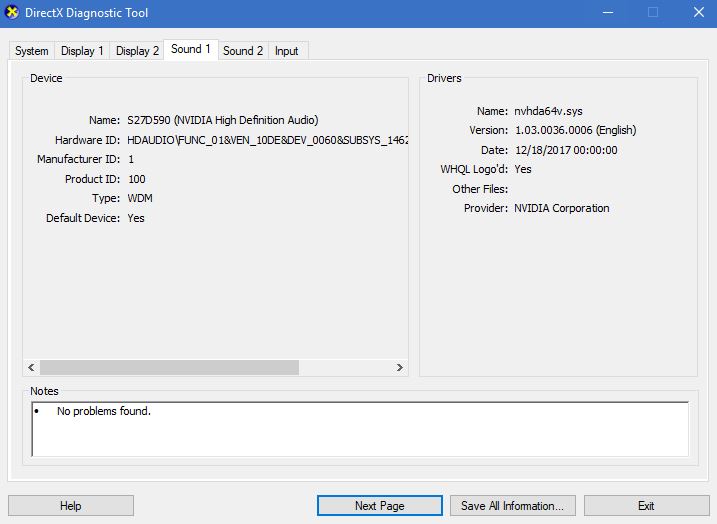Open the Display 1 tab
This screenshot has height=524, width=717.
click(81, 51)
